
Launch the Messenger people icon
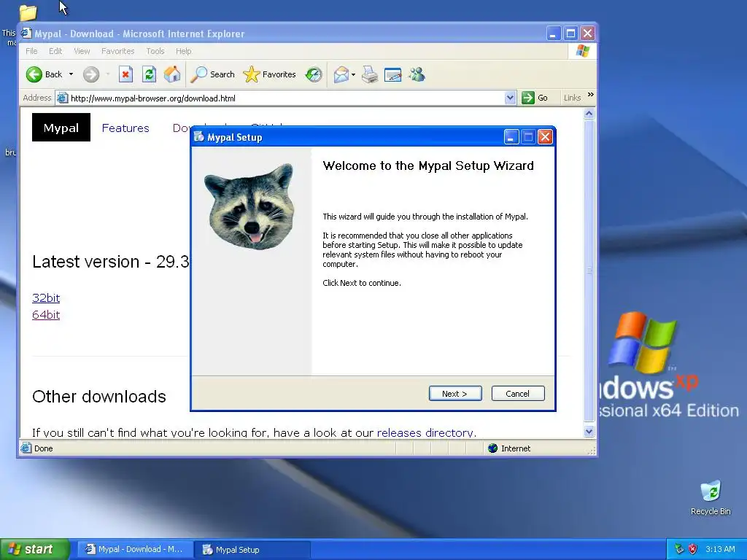click(x=417, y=74)
